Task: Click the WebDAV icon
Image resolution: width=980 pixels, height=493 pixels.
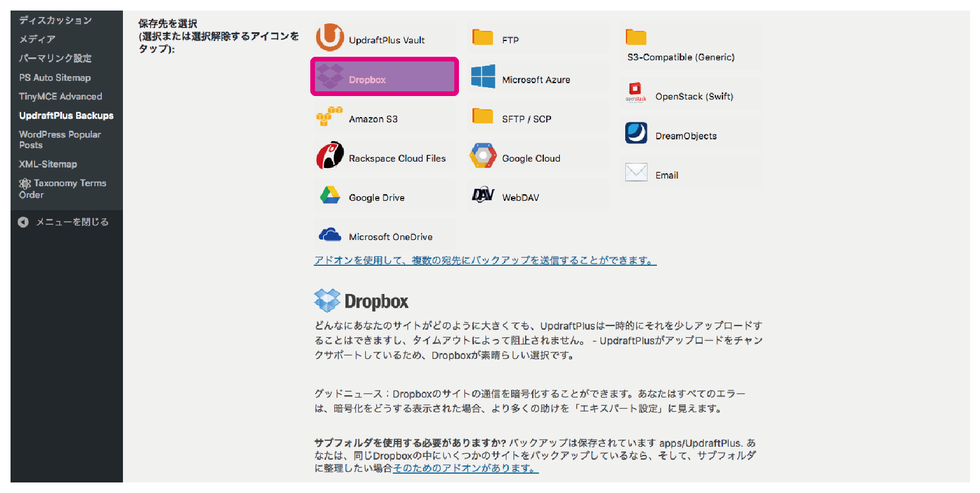Action: pos(483,194)
